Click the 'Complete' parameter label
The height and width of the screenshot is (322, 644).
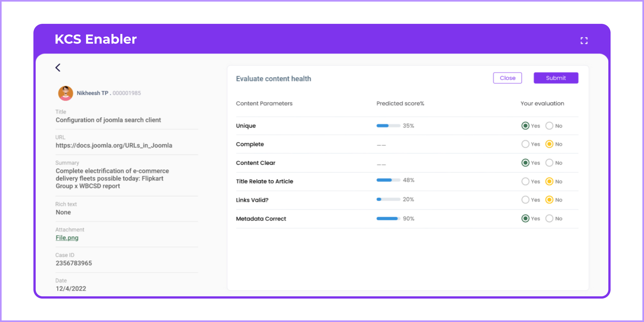tap(250, 144)
